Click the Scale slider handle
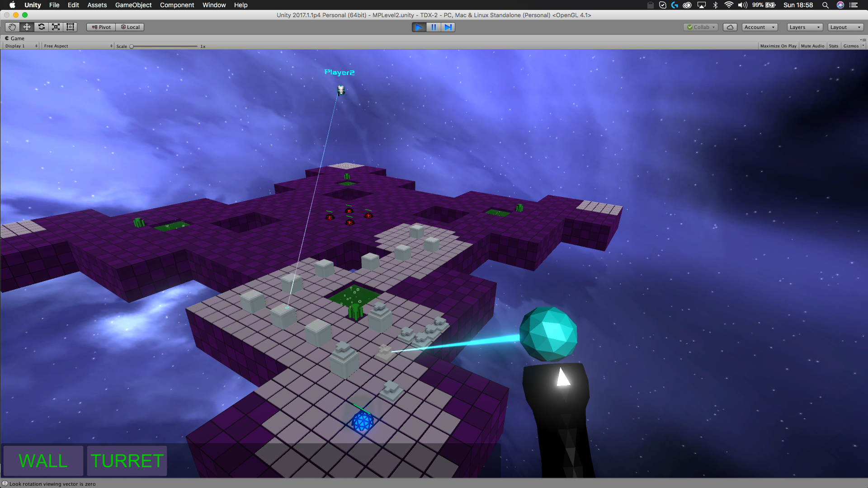The width and height of the screenshot is (868, 488). pyautogui.click(x=132, y=47)
